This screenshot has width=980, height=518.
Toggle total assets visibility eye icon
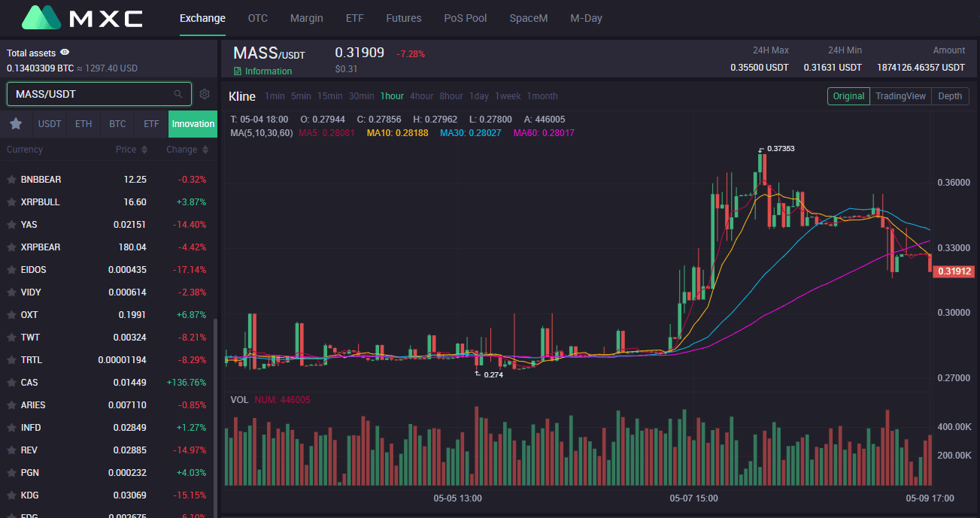click(65, 53)
